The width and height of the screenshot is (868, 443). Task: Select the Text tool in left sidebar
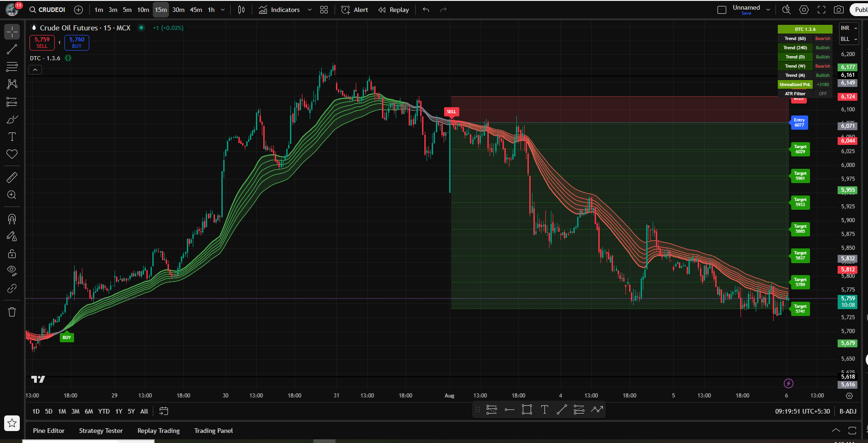point(12,137)
